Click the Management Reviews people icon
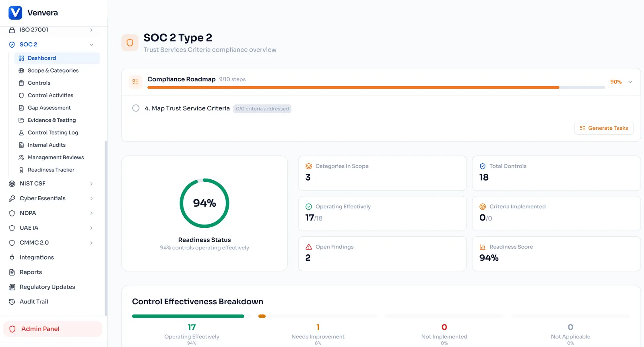The height and width of the screenshot is (347, 644). click(x=21, y=158)
